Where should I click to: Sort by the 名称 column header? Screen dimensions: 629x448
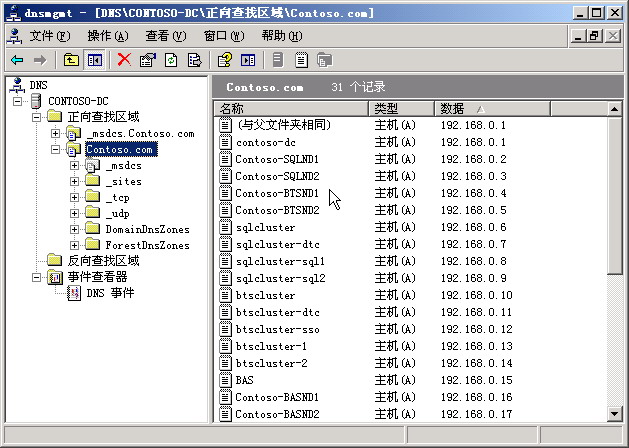click(x=292, y=109)
